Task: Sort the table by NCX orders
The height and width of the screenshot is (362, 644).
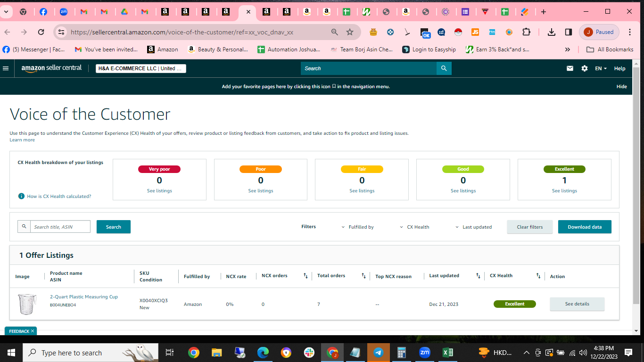Action: click(x=305, y=276)
